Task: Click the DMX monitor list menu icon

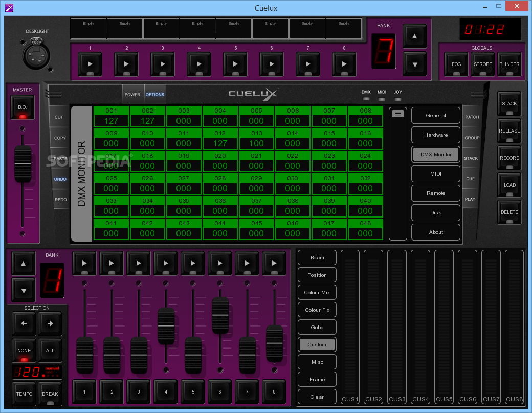Action: (x=397, y=113)
